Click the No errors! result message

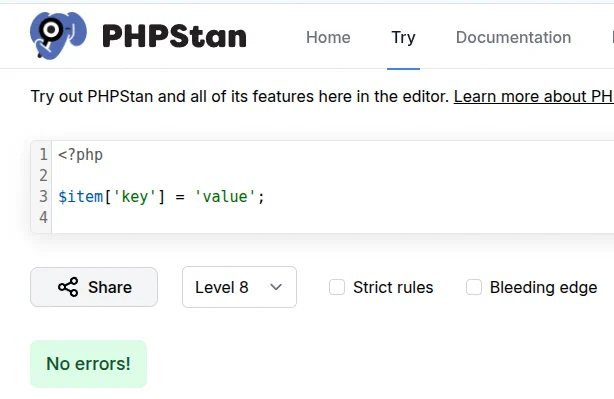(88, 364)
